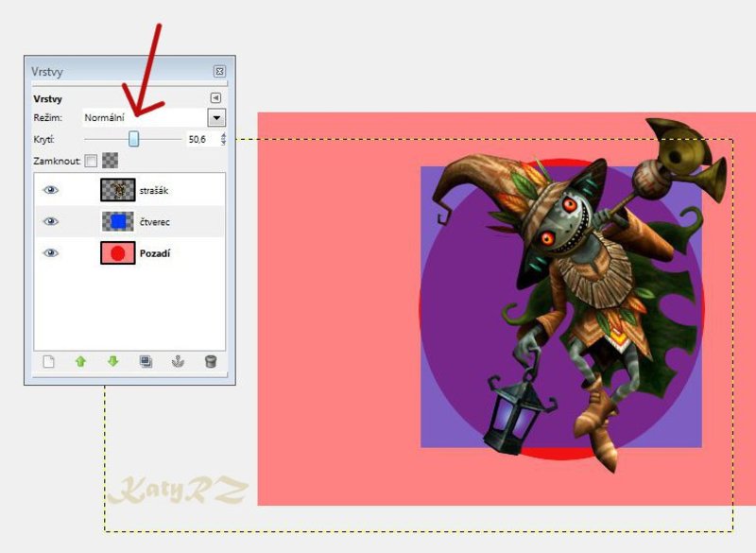Duplicate the selected layer
This screenshot has width=756, height=553.
pyautogui.click(x=146, y=361)
